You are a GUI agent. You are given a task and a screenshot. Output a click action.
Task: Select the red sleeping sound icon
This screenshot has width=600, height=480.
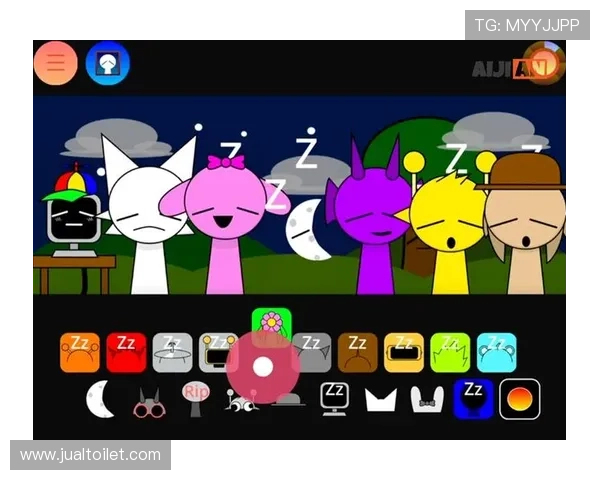click(126, 353)
